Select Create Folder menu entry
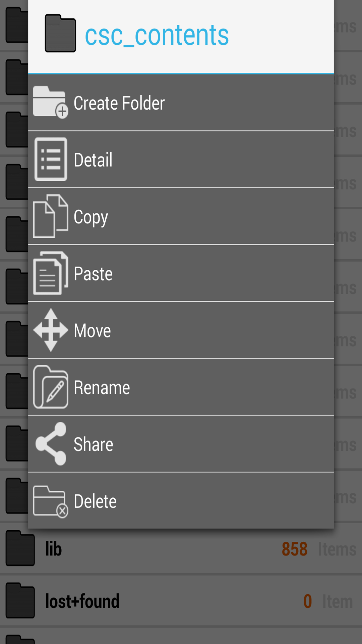The image size is (362, 644). (119, 103)
